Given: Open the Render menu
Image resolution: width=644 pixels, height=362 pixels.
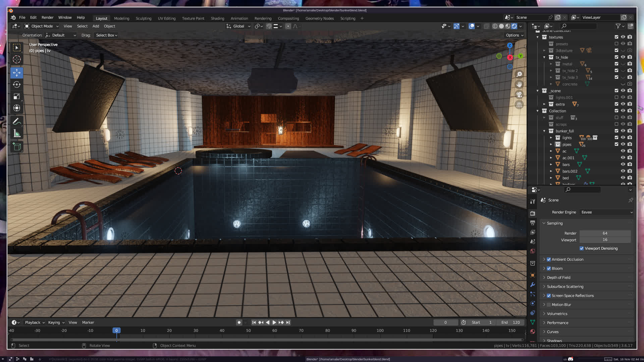Looking at the screenshot, I should click(47, 17).
